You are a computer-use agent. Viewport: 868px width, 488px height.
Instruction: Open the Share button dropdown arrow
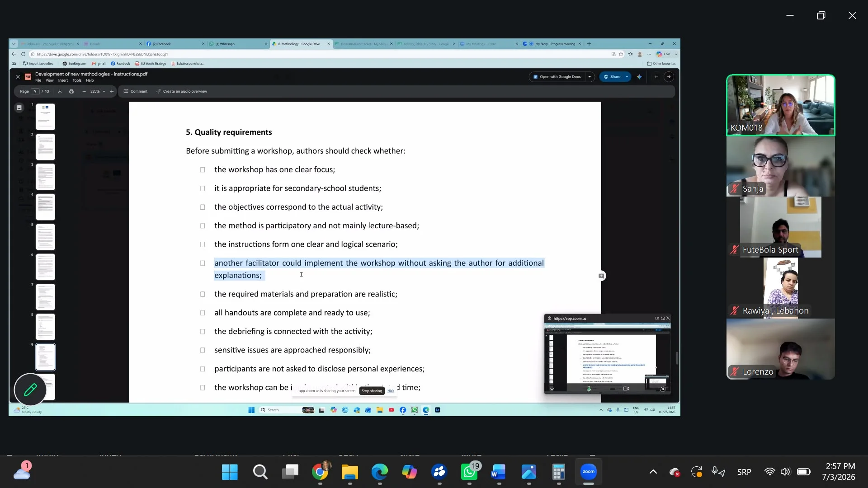coord(627,77)
